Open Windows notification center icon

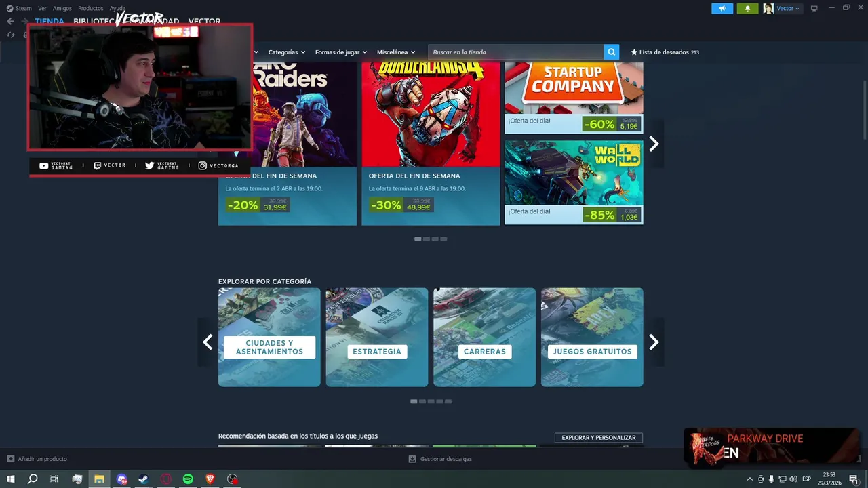(854, 479)
